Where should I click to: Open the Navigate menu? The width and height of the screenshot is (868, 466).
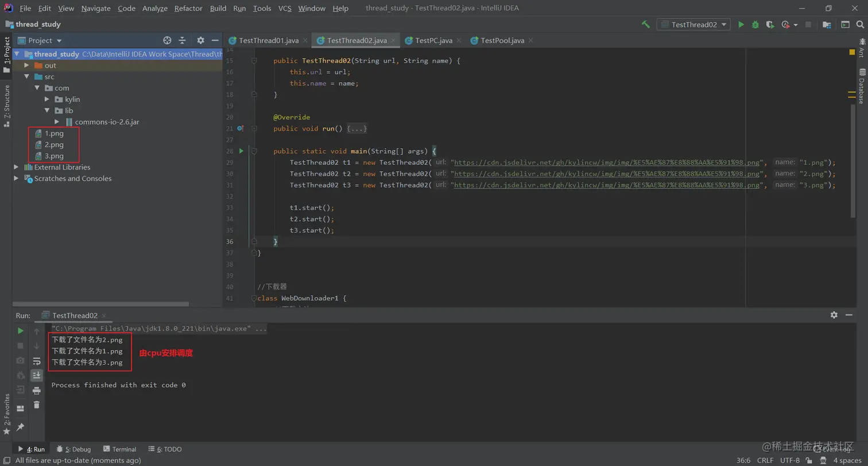pos(96,8)
